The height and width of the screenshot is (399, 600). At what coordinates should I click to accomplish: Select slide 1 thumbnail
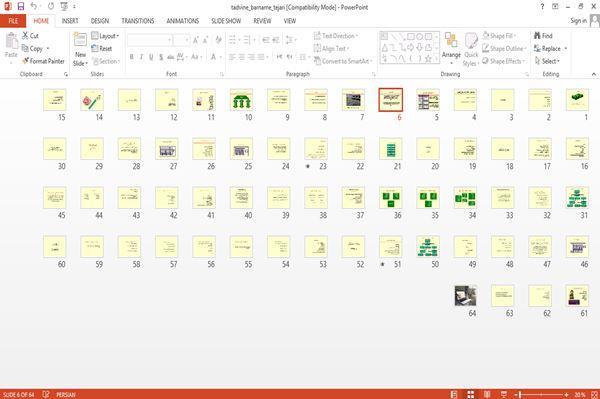tap(577, 100)
